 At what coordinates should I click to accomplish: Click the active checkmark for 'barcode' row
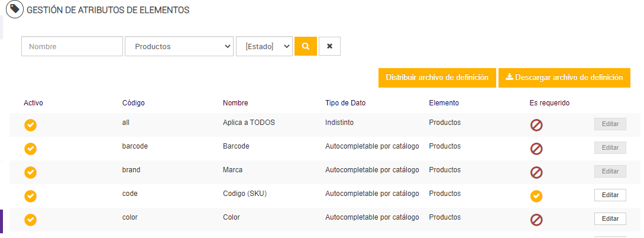pyautogui.click(x=30, y=149)
